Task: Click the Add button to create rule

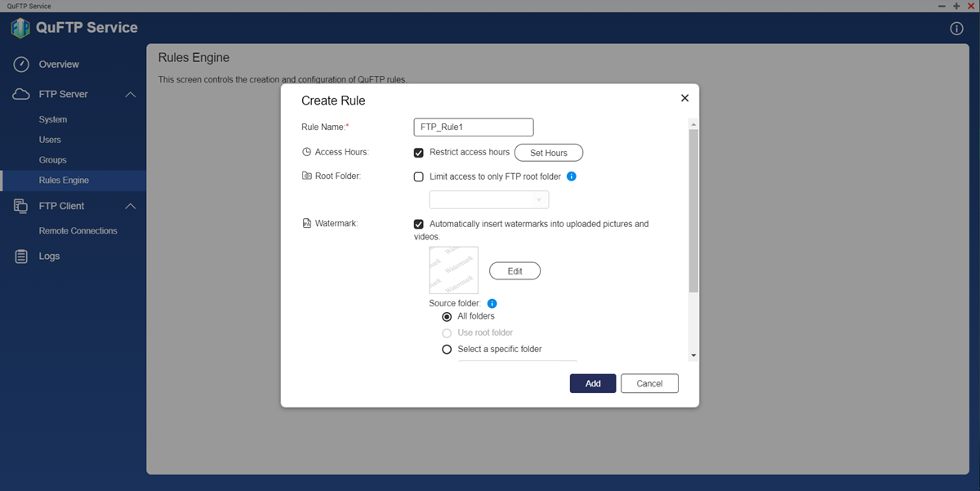Action: coord(592,384)
